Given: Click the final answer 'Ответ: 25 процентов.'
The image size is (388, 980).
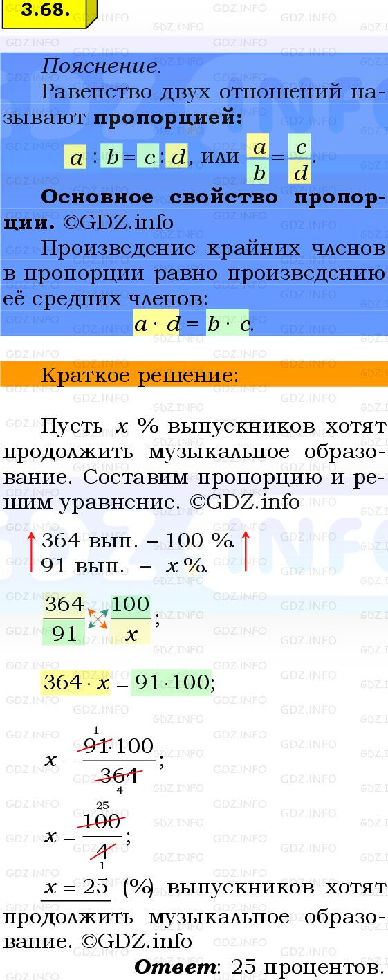Looking at the screenshot, I should pos(259,966).
